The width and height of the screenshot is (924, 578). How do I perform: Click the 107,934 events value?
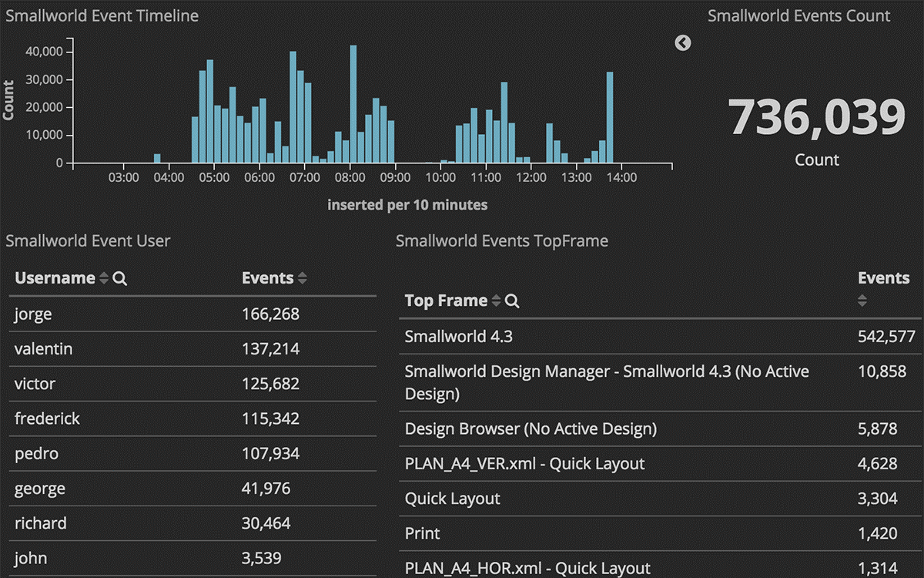tap(270, 454)
